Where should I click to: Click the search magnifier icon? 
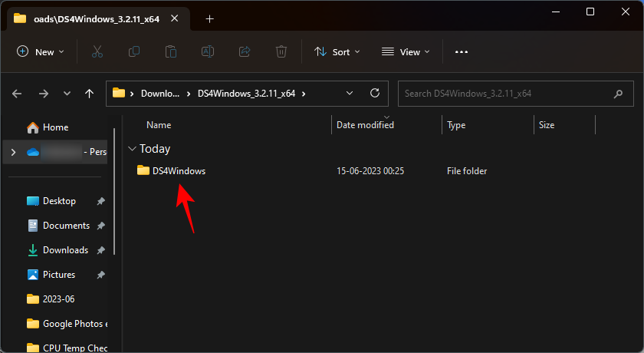pyautogui.click(x=618, y=94)
